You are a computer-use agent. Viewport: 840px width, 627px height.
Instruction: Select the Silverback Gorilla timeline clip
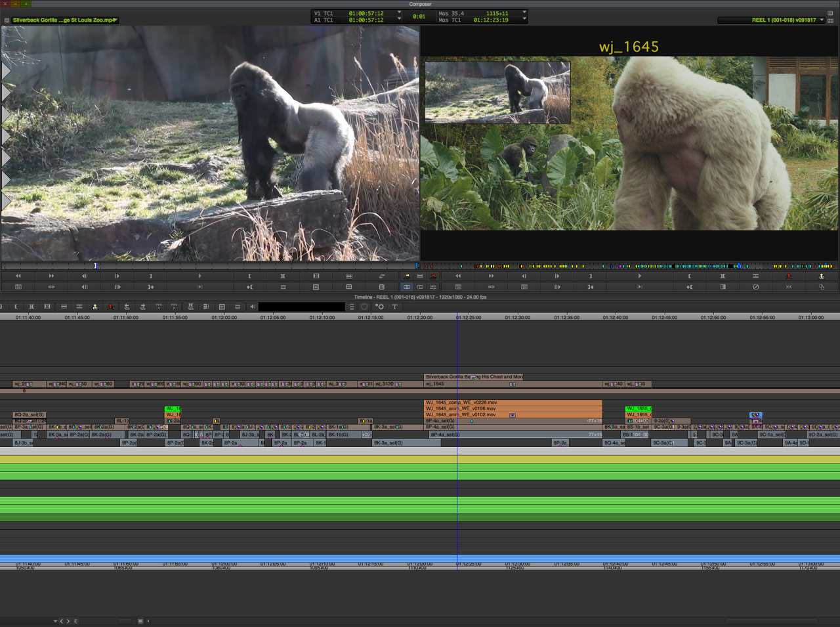(x=474, y=377)
